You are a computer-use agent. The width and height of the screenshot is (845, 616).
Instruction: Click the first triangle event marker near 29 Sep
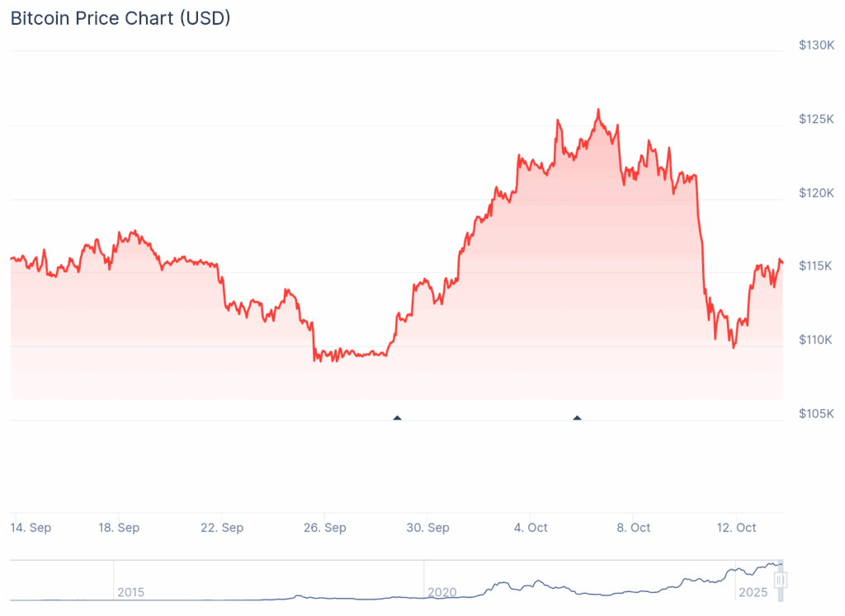(x=397, y=418)
